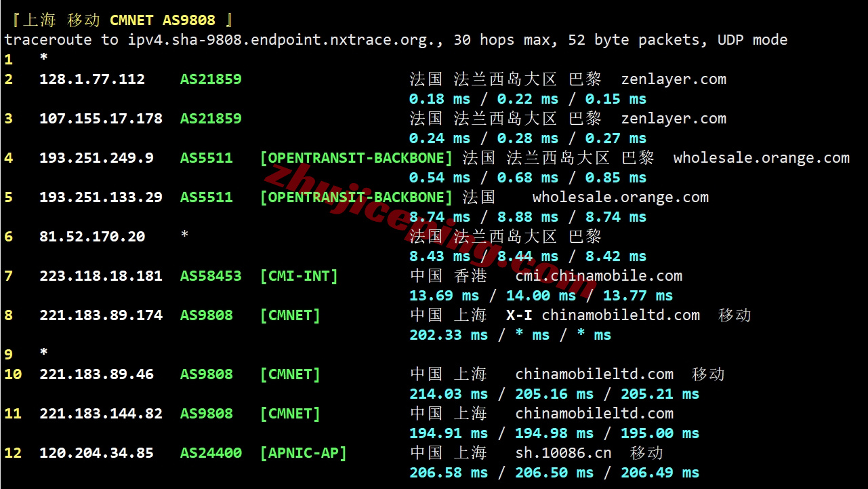Click the header title '上海 移动 CMNET AS9808'
868x489 pixels.
tap(119, 20)
